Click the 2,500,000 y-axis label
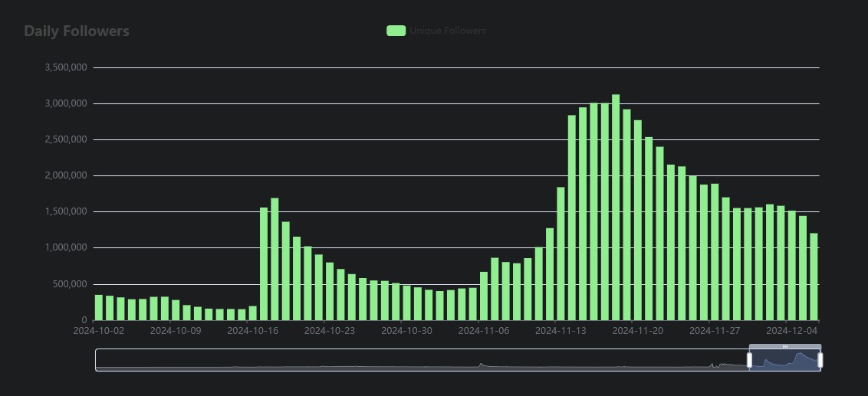The width and height of the screenshot is (868, 396). click(66, 139)
